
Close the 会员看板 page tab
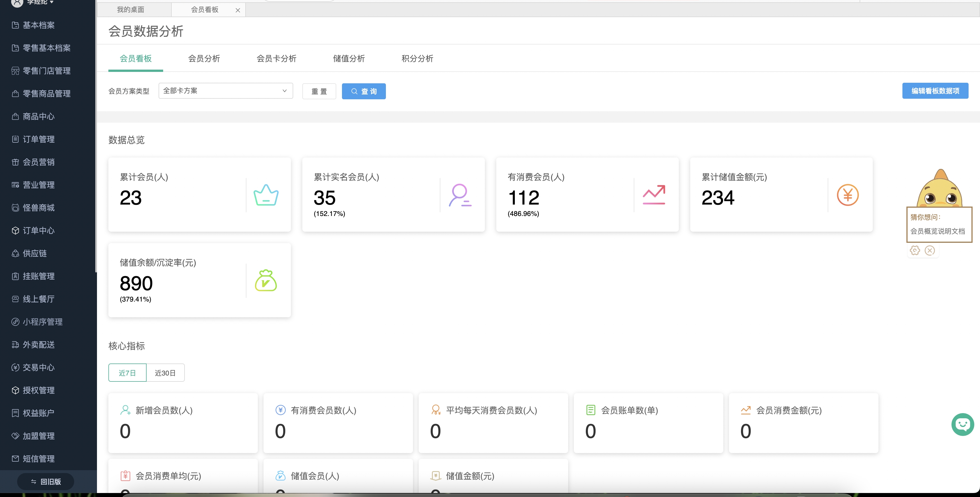point(238,10)
